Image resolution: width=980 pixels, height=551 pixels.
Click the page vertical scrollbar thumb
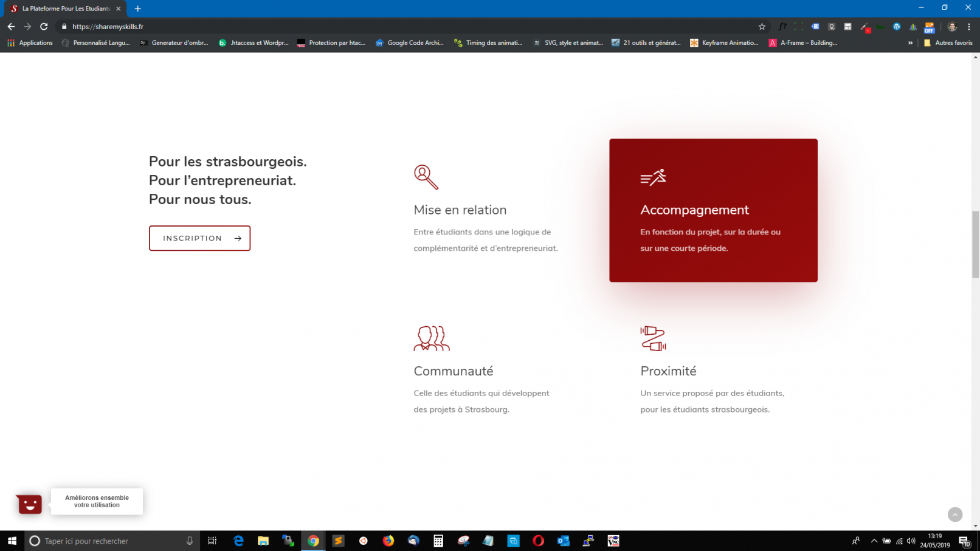coord(975,244)
